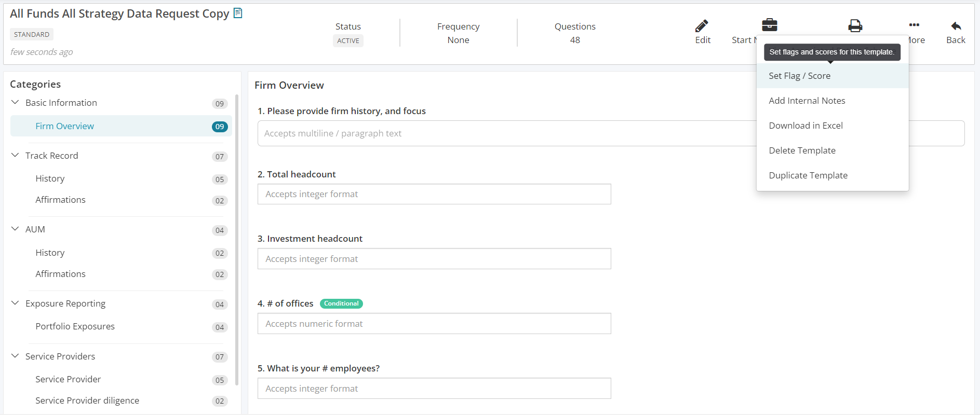Choose Delete Template from menu
The width and height of the screenshot is (980, 415).
802,150
